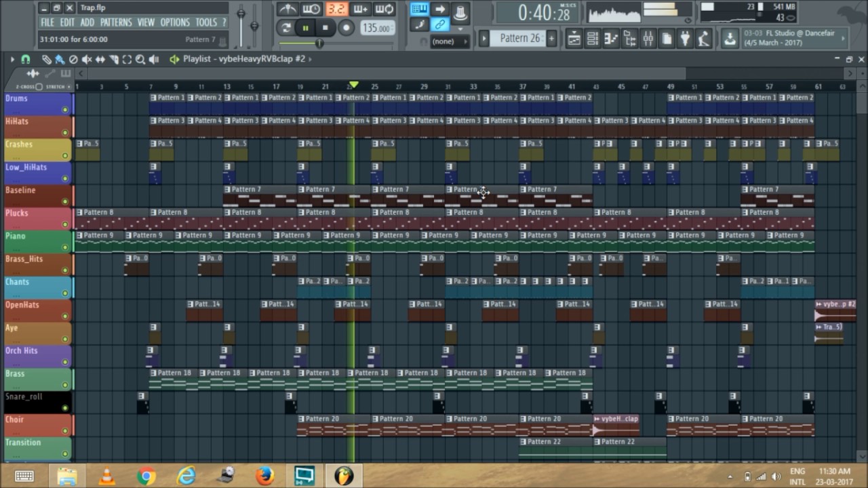Click the 135.000 tempo field
Image resolution: width=868 pixels, height=488 pixels.
(x=378, y=28)
